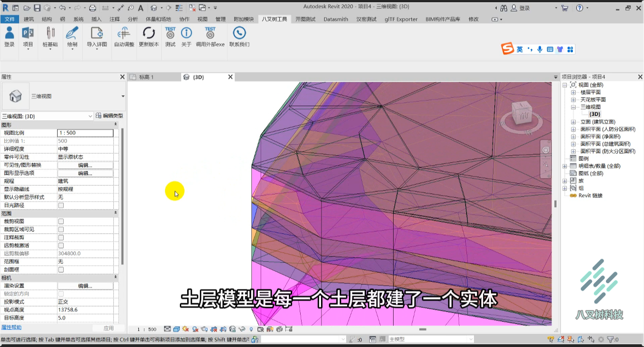Open the 文件 file menu
This screenshot has width=644, height=347.
[x=10, y=19]
